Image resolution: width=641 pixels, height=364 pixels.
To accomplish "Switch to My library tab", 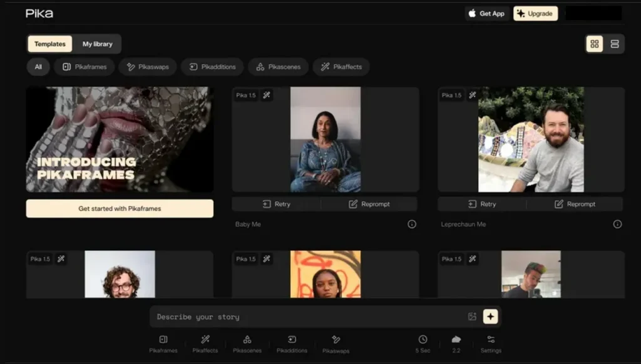I will coord(98,44).
